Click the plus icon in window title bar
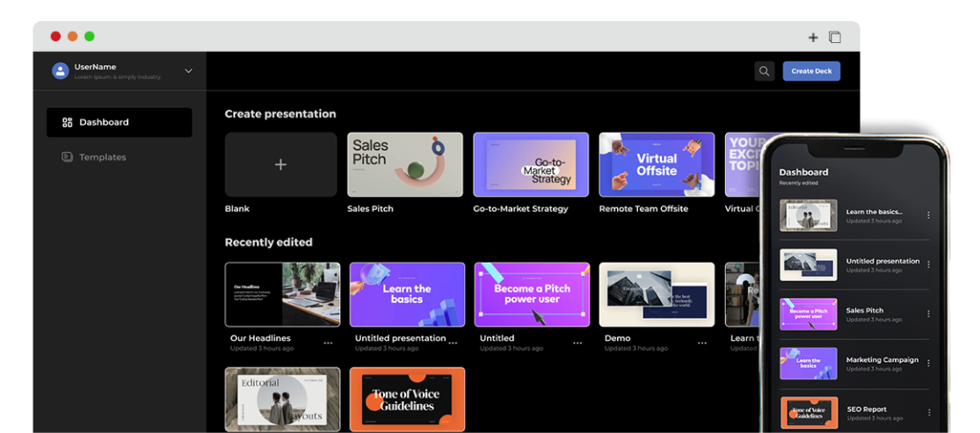The image size is (980, 433). [812, 38]
